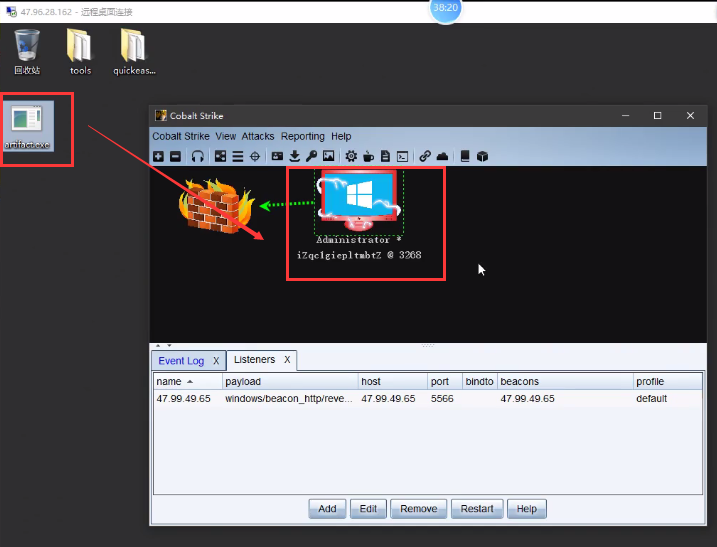The image size is (717, 547).
Task: Open the Credentials key icon
Action: coord(311,156)
